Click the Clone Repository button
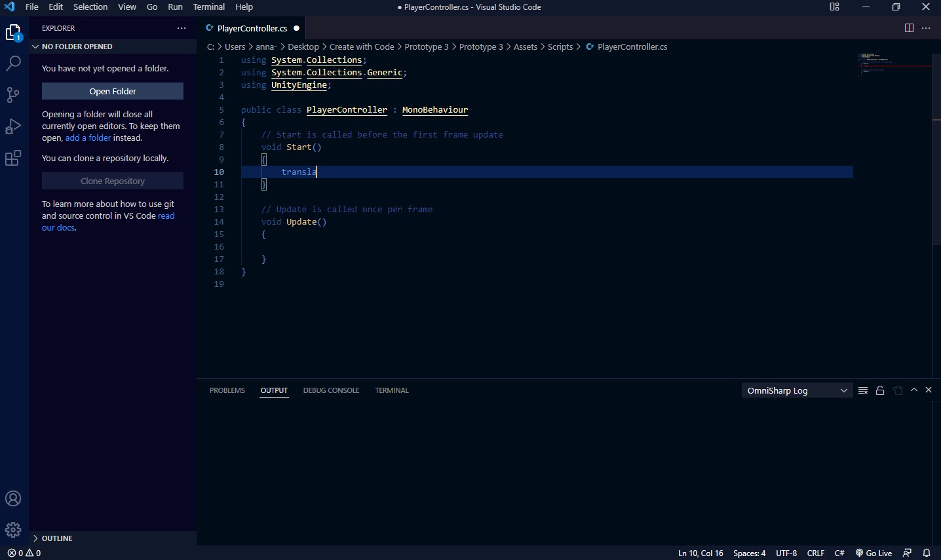The height and width of the screenshot is (560, 941). [x=113, y=181]
